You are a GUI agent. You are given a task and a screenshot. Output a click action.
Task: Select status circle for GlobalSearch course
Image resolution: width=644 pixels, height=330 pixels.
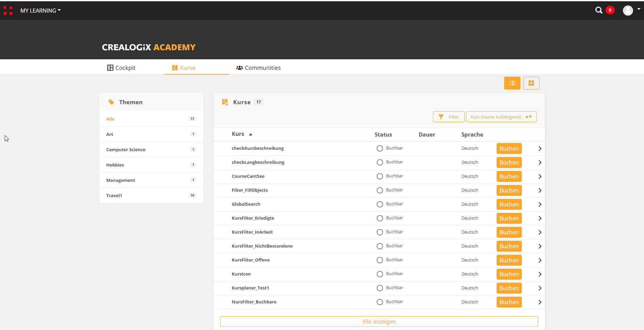380,204
